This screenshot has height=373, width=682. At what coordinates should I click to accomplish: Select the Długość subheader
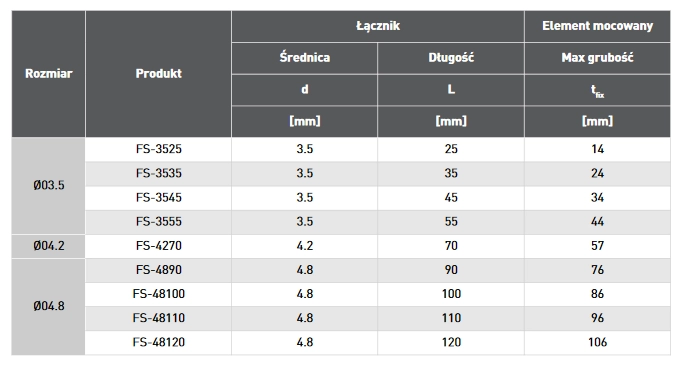pos(451,58)
